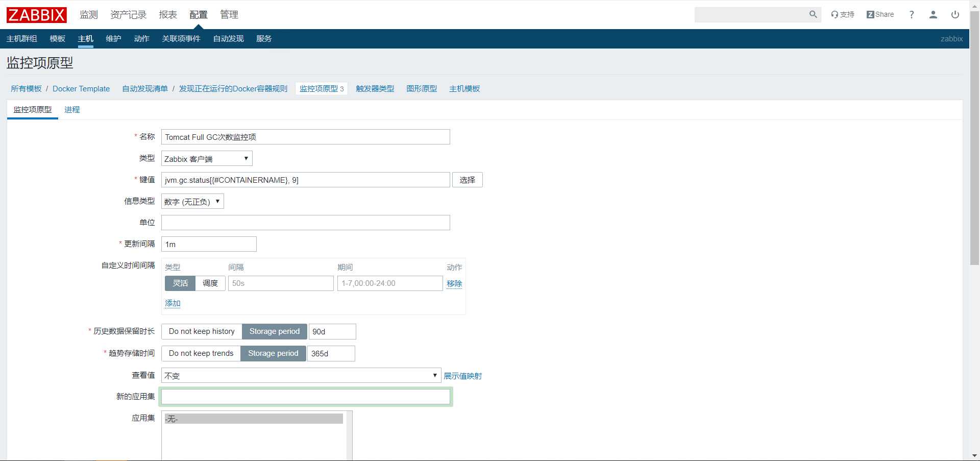
Task: Go to 主机群组 submenu
Action: (x=22, y=39)
